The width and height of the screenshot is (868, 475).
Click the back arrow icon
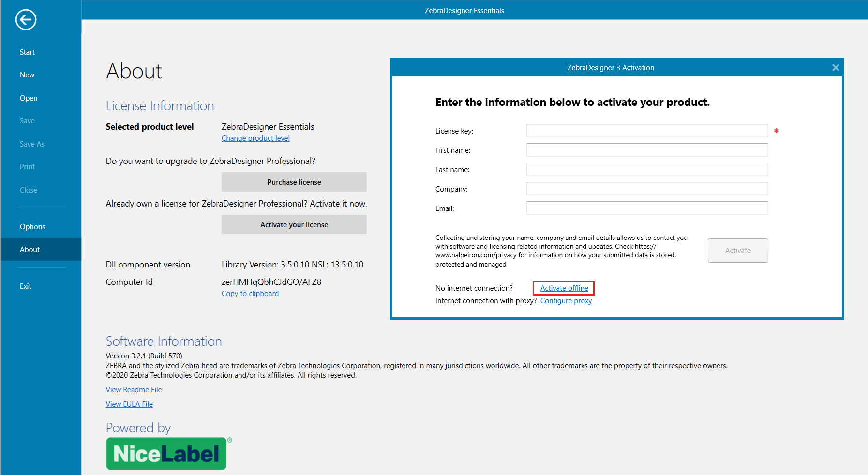(x=26, y=20)
